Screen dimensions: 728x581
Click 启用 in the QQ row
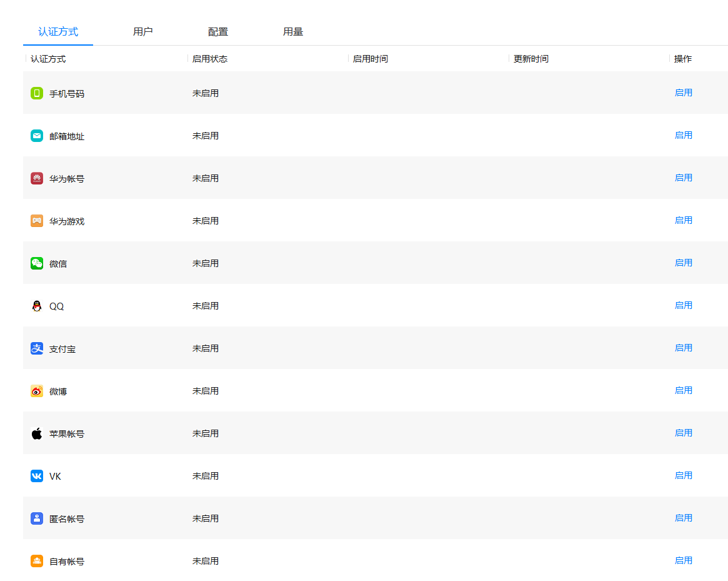coord(683,305)
